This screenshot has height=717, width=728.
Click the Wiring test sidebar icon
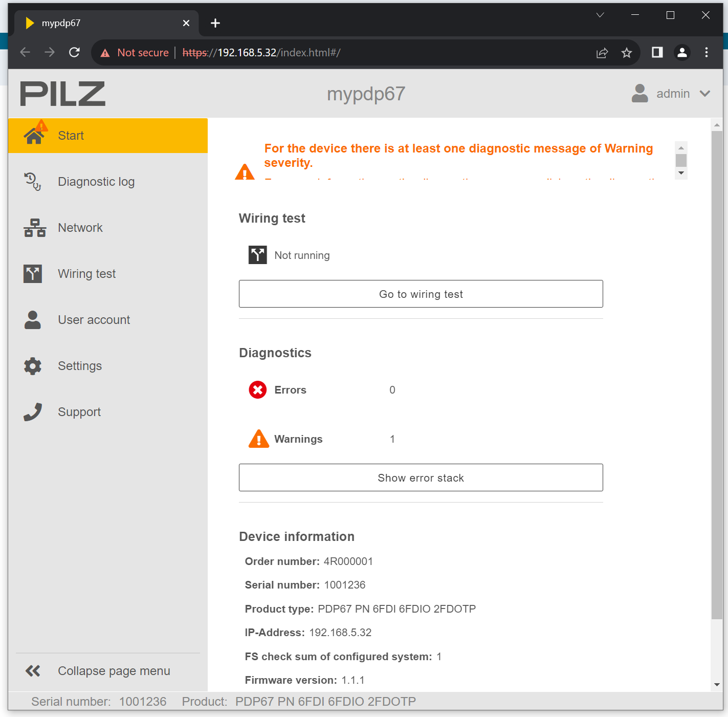33,274
